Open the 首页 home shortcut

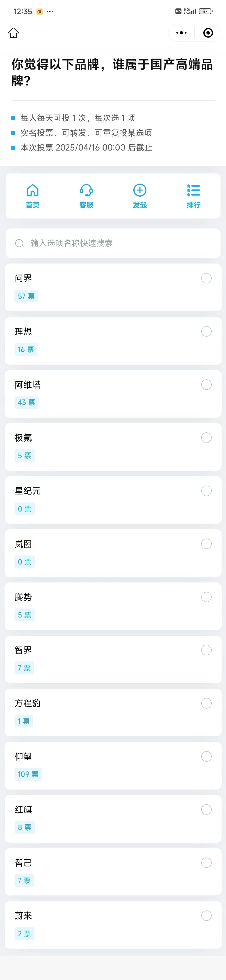[x=33, y=196]
